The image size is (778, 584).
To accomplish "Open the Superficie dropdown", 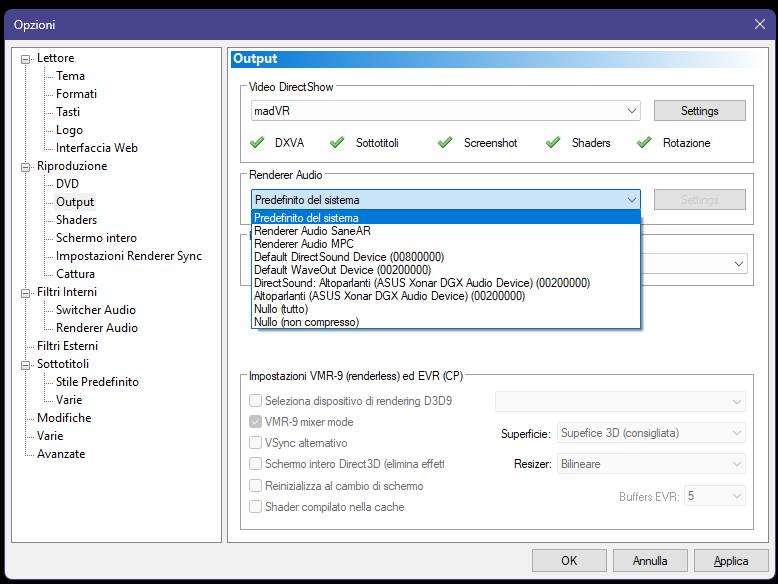I will click(x=651, y=433).
